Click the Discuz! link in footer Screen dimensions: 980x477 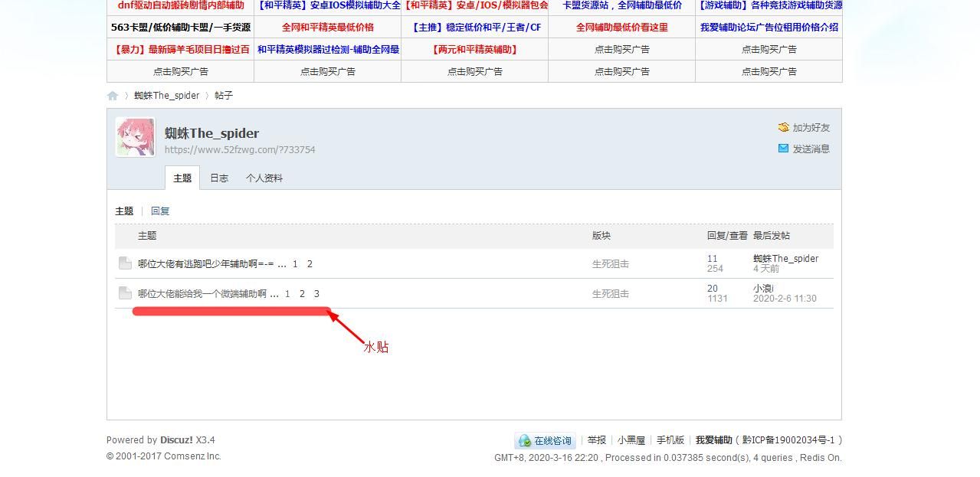point(176,440)
